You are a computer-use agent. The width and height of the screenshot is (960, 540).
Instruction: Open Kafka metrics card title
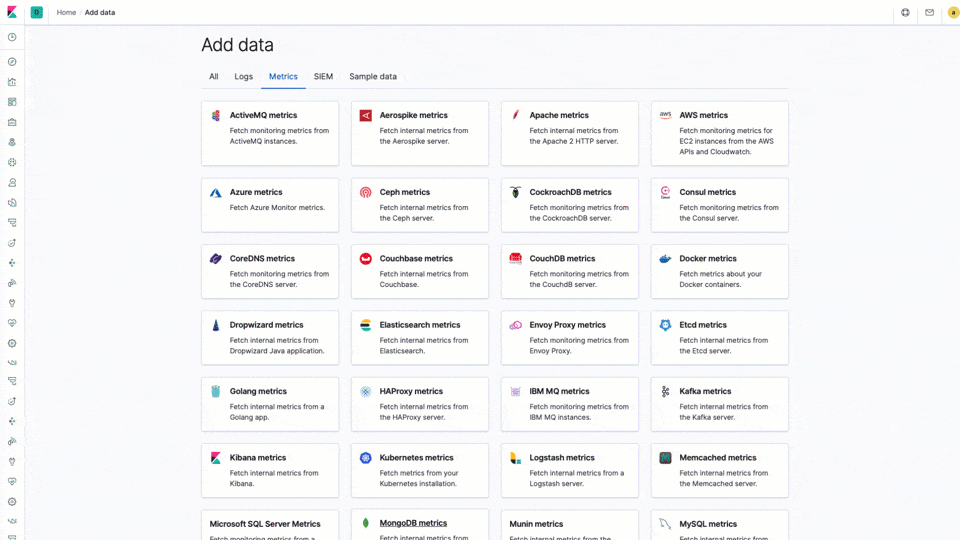tap(705, 391)
